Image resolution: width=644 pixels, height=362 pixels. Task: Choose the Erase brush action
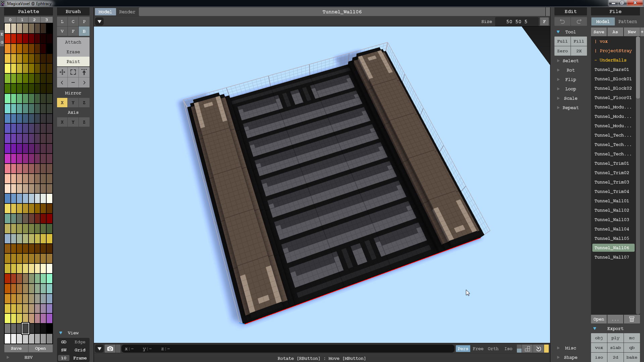pyautogui.click(x=73, y=52)
